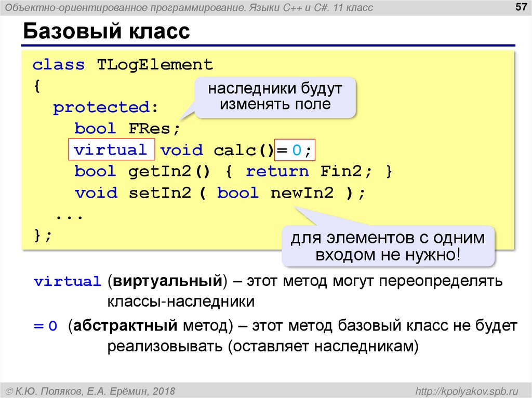
Task: Click the callout 'наследники будут изменять поле'
Action: (x=275, y=97)
